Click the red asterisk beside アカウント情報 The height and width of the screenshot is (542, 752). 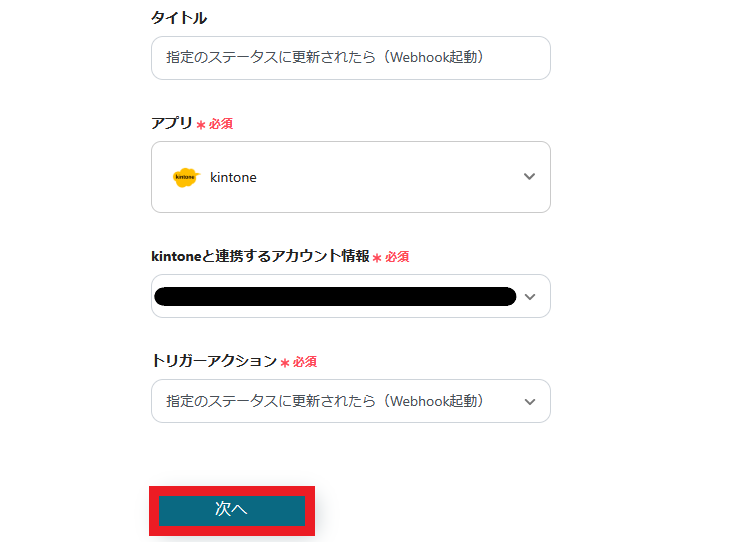377,258
